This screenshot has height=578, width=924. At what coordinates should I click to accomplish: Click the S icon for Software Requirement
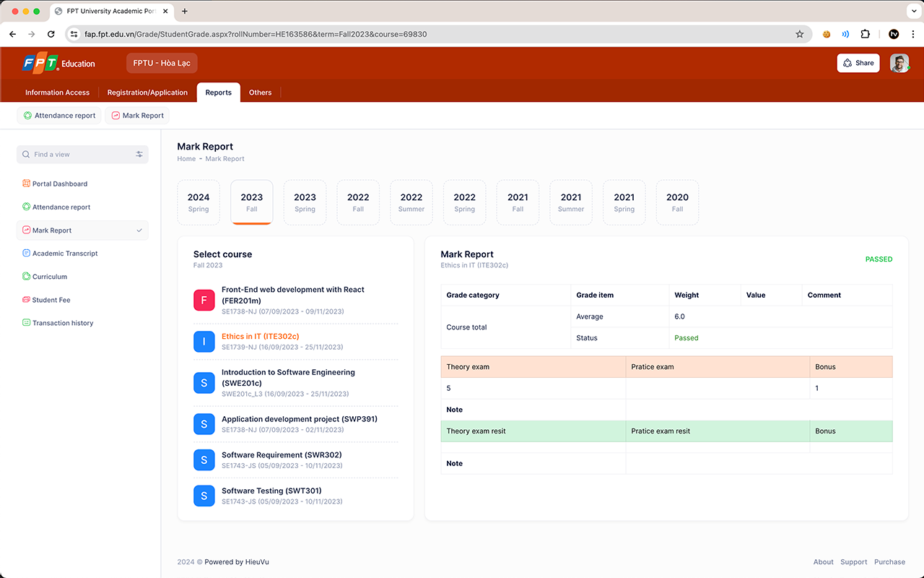point(204,460)
